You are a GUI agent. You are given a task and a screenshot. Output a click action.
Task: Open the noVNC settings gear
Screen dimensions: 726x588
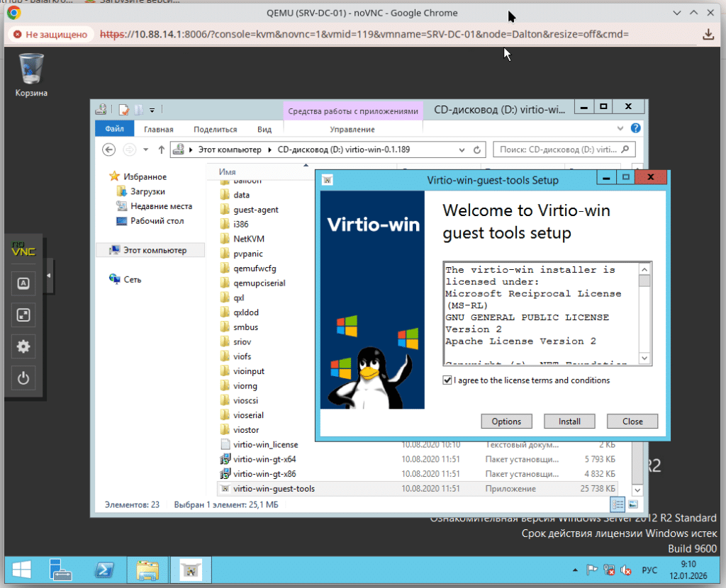[x=23, y=346]
